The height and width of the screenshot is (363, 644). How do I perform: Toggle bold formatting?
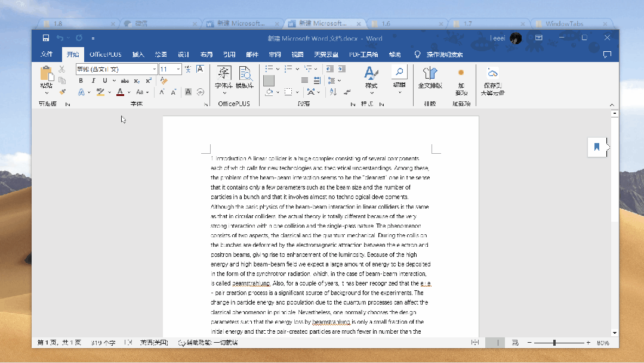coord(81,81)
